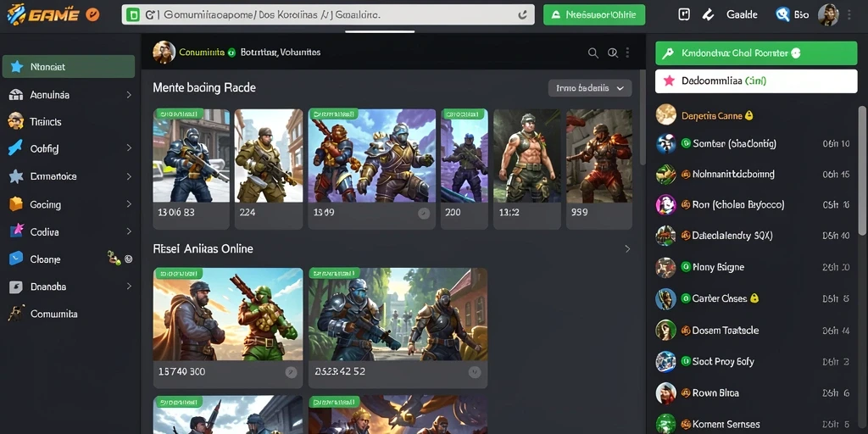Toggle the circular check on the 1349 game card
The height and width of the screenshot is (434, 868).
[x=424, y=213]
